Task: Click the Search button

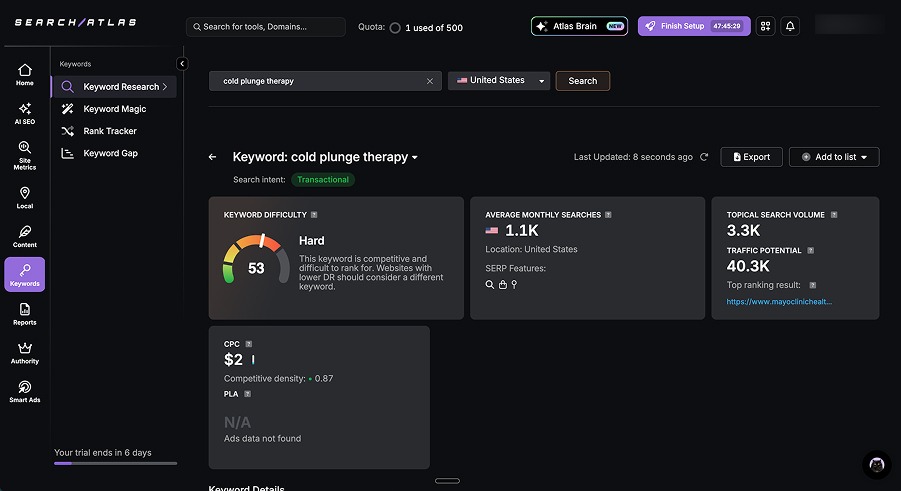Action: coord(583,81)
